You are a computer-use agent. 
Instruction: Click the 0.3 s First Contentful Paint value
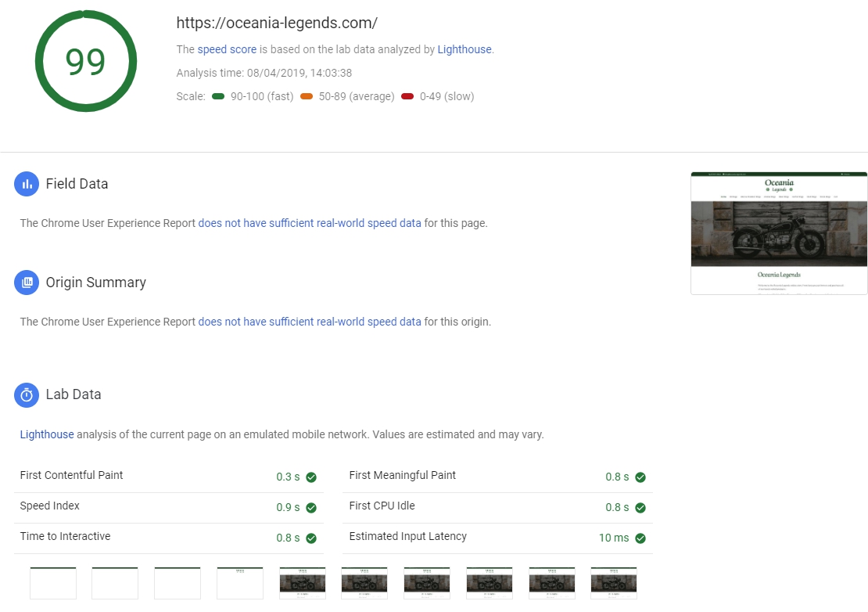(288, 477)
